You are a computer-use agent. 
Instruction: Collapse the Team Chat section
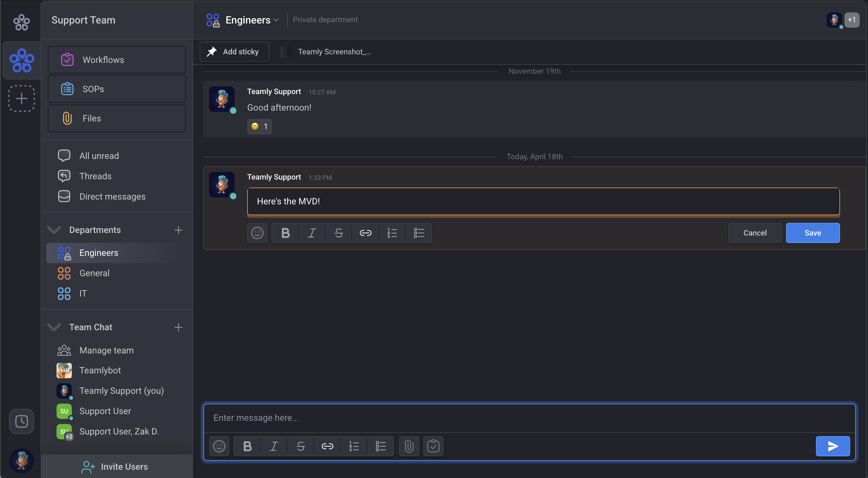coord(54,327)
